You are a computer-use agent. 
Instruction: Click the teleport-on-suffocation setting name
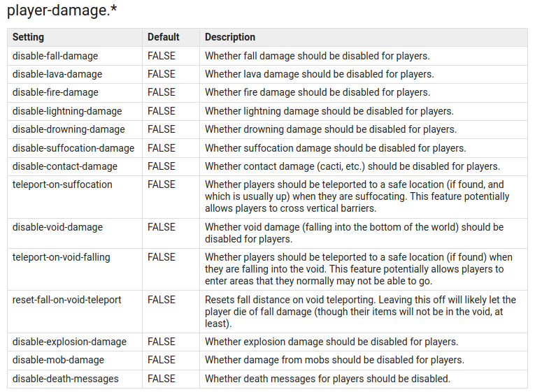pos(62,184)
